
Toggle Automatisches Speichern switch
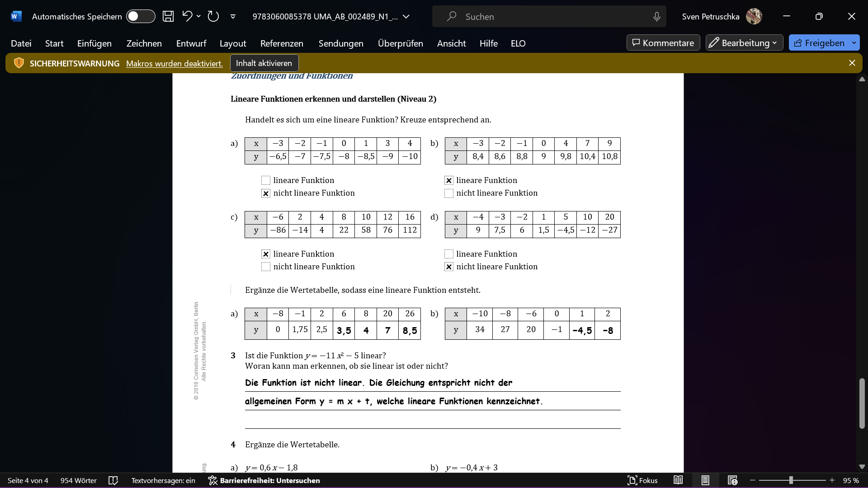[x=141, y=16]
